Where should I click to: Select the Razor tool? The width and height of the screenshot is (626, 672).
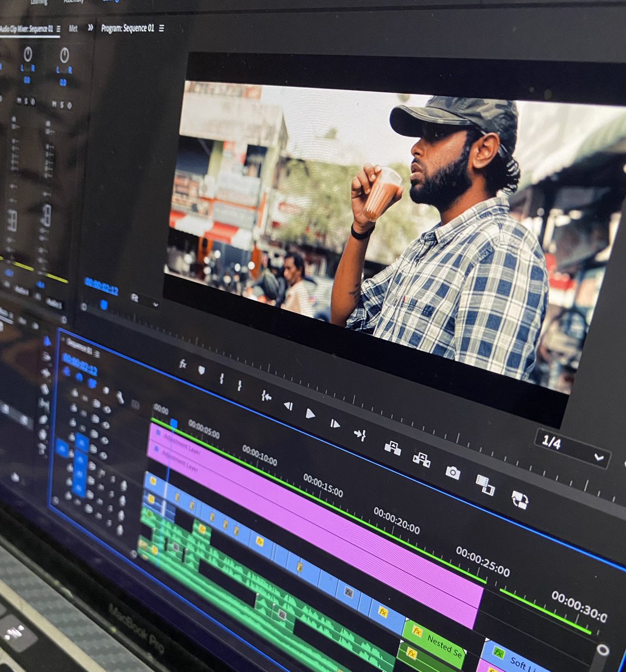tap(44, 389)
